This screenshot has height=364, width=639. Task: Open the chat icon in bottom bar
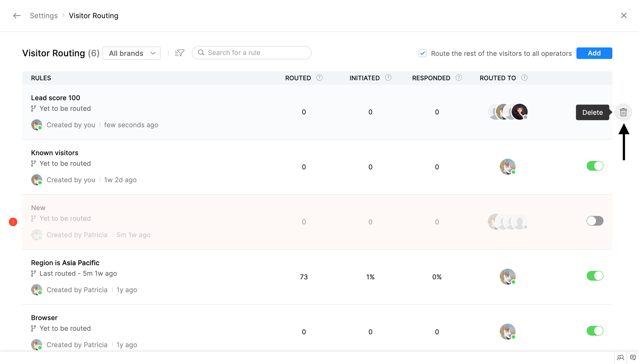pos(633,358)
